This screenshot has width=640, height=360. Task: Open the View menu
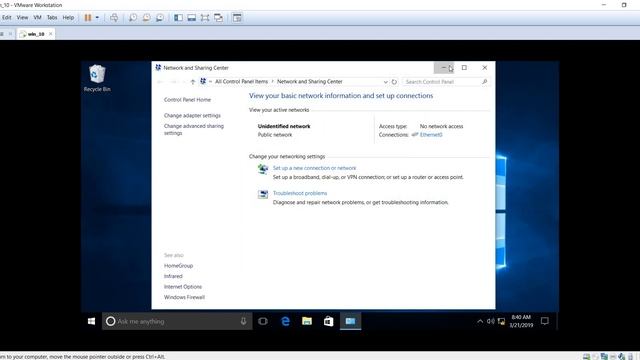pyautogui.click(x=22, y=18)
